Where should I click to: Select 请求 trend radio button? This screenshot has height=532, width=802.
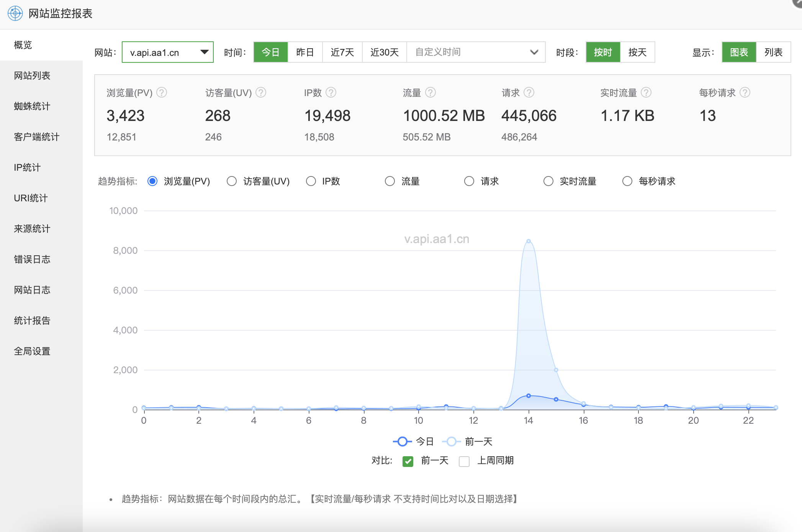tap(469, 181)
